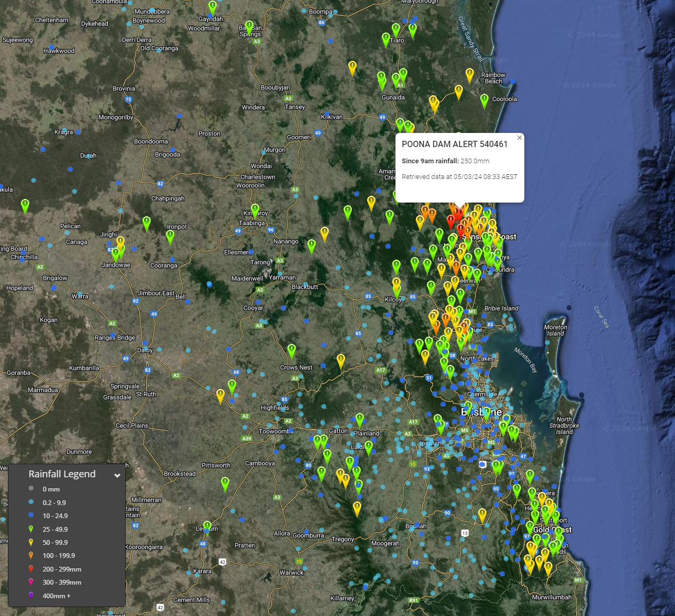Screen dimensions: 675x616
Task: Click the yellow marker east of Crows Nest
Action: (x=341, y=361)
